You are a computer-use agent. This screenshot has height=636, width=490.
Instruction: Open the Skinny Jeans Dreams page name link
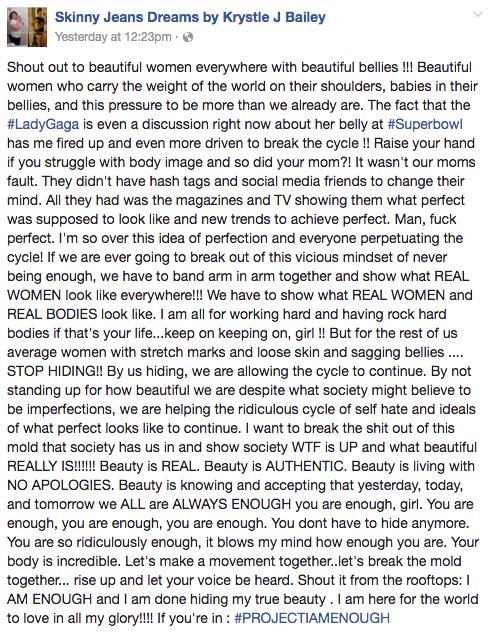(190, 17)
